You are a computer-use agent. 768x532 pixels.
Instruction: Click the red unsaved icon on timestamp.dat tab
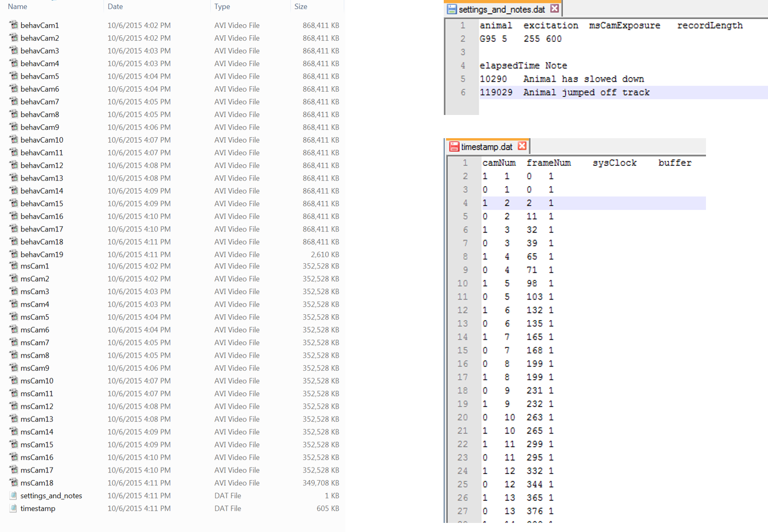click(x=454, y=147)
